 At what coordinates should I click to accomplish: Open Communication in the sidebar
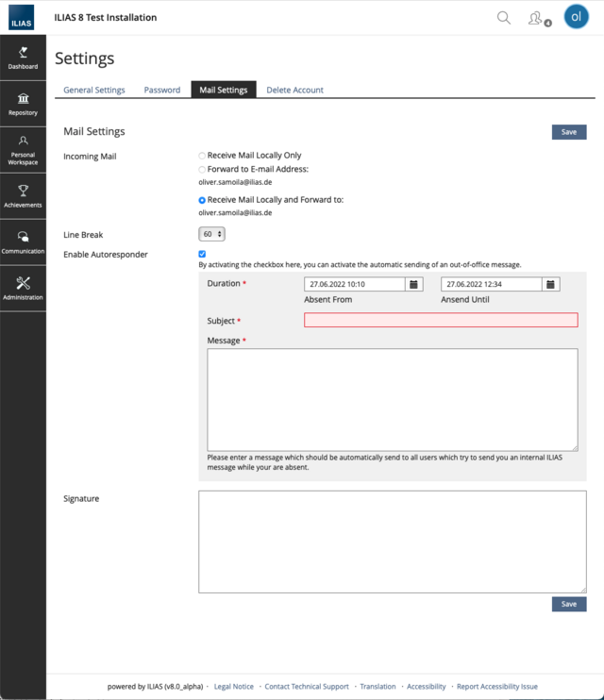tap(23, 242)
